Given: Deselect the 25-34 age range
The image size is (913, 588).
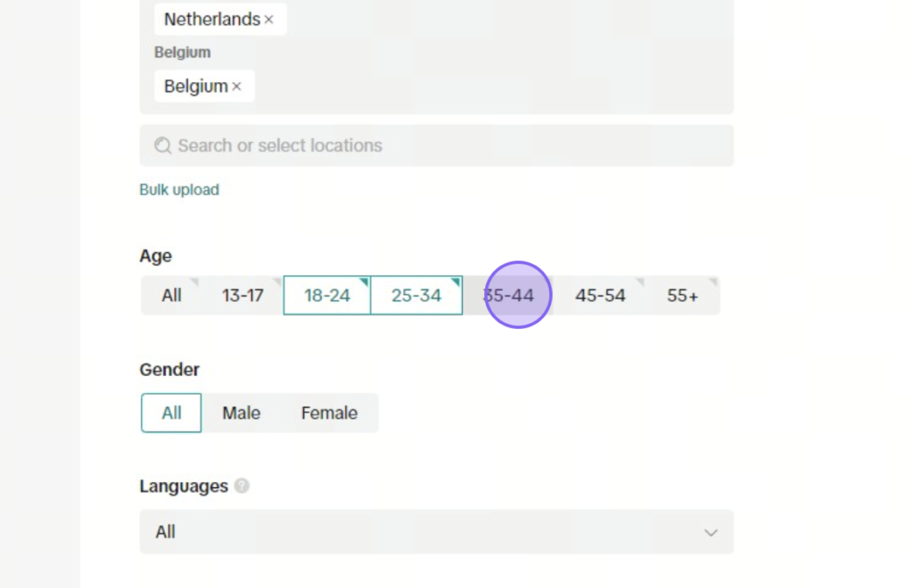Looking at the screenshot, I should pyautogui.click(x=416, y=296).
